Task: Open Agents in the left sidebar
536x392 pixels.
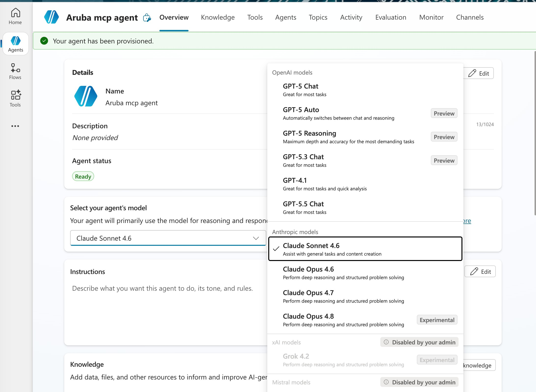Action: point(16,44)
